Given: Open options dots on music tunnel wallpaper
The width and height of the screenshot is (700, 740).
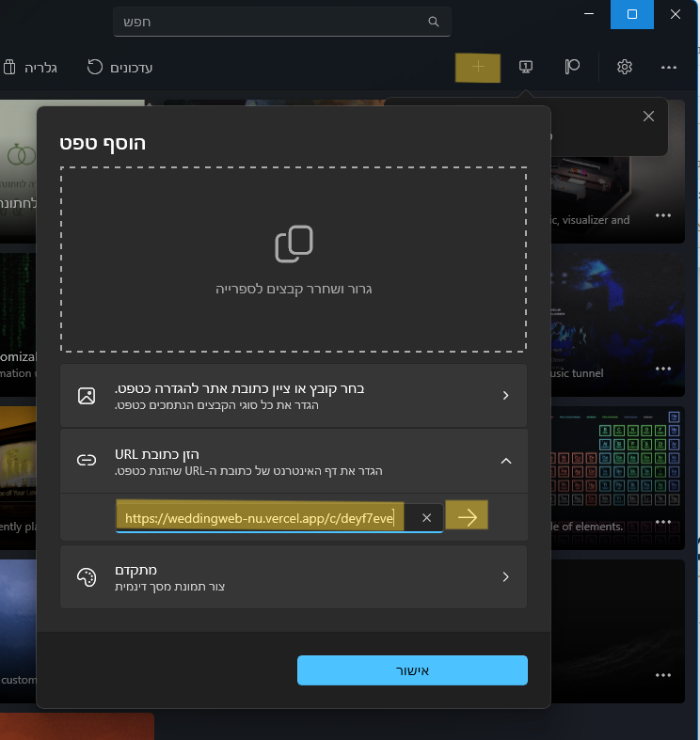Looking at the screenshot, I should coord(663,369).
